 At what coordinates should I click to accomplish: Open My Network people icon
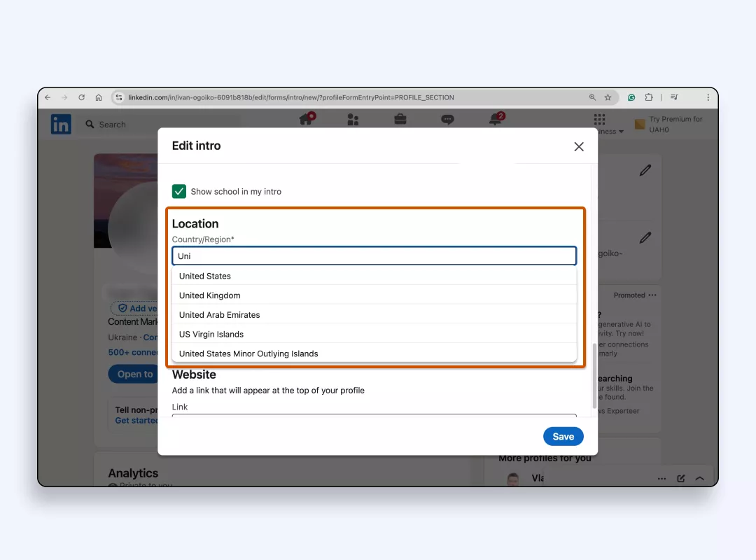coord(353,120)
